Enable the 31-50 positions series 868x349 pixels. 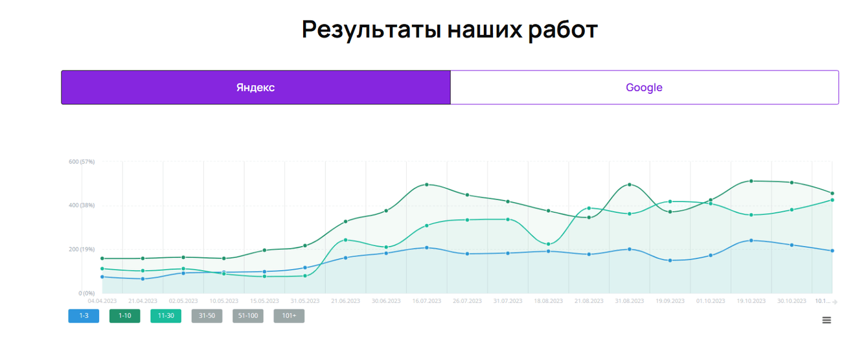tap(207, 316)
